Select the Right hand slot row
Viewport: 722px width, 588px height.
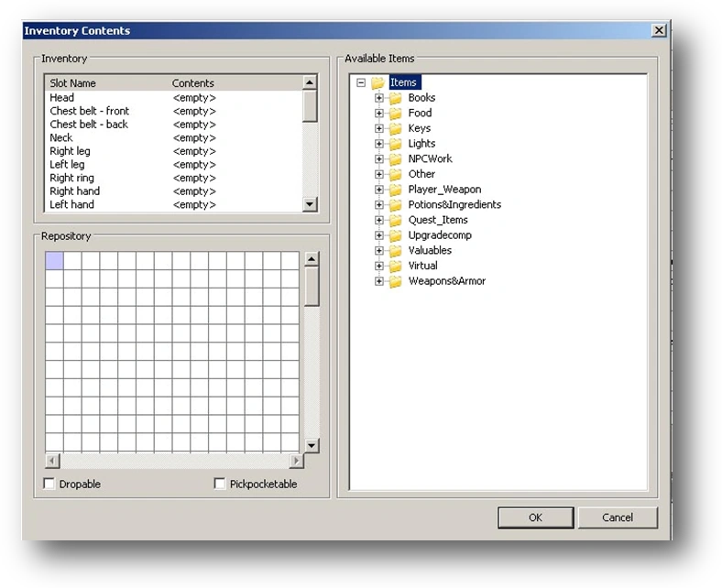[x=174, y=191]
